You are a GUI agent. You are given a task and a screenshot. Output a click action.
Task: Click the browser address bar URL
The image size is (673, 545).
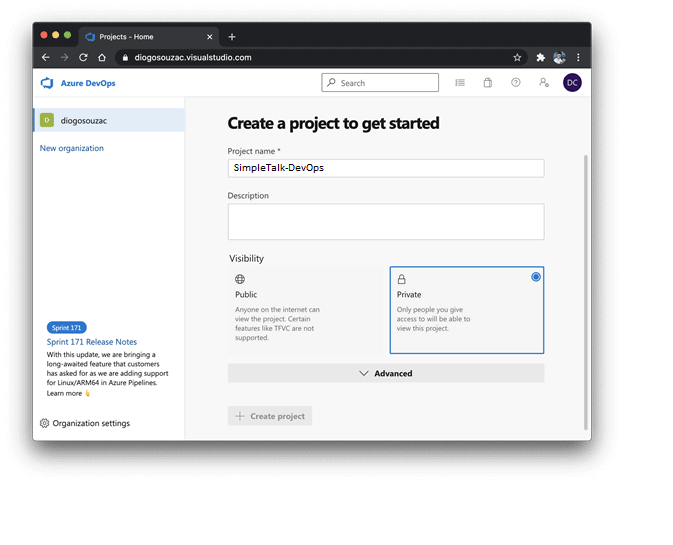193,58
